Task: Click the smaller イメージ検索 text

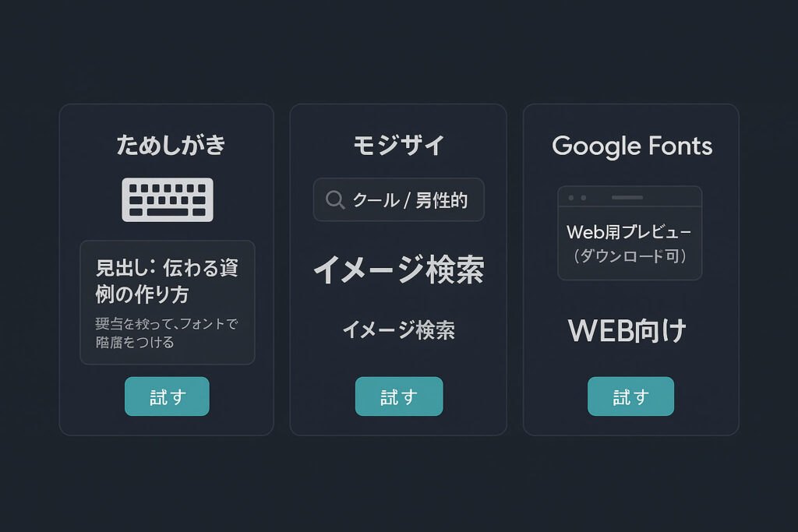Action: point(398,330)
